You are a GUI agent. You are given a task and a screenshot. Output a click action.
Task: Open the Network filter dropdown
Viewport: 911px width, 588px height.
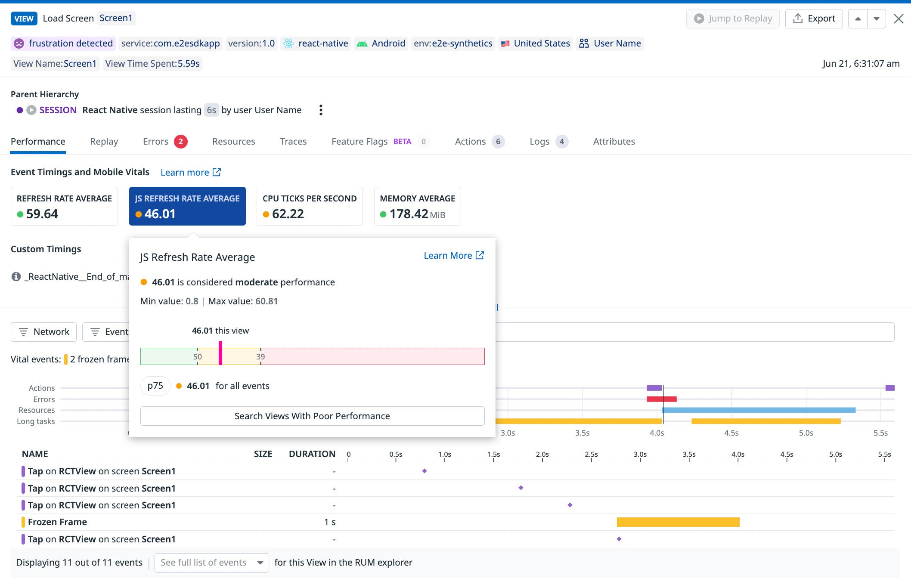point(44,332)
